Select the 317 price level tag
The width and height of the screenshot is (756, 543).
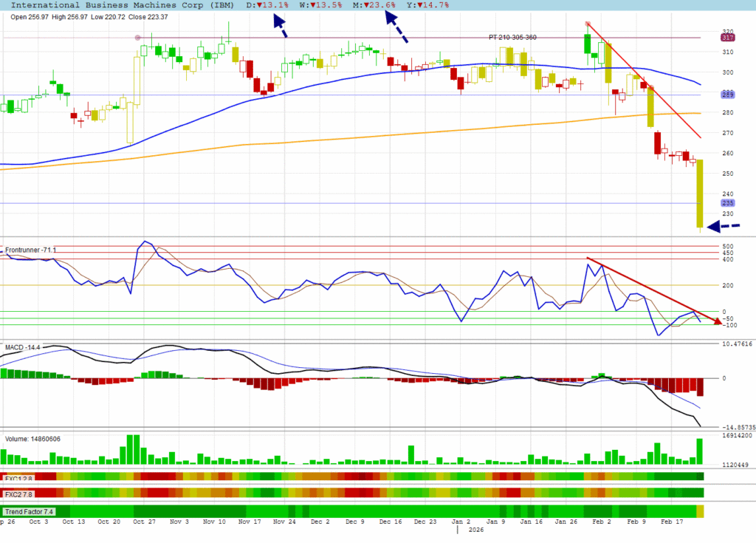pos(727,38)
